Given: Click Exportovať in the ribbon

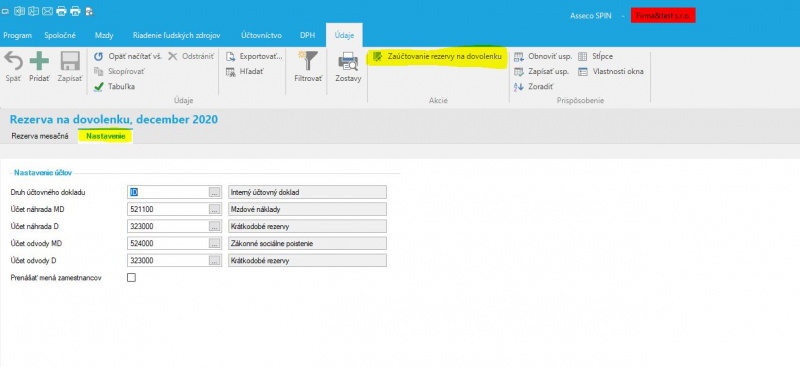Looking at the screenshot, I should pyautogui.click(x=254, y=57).
